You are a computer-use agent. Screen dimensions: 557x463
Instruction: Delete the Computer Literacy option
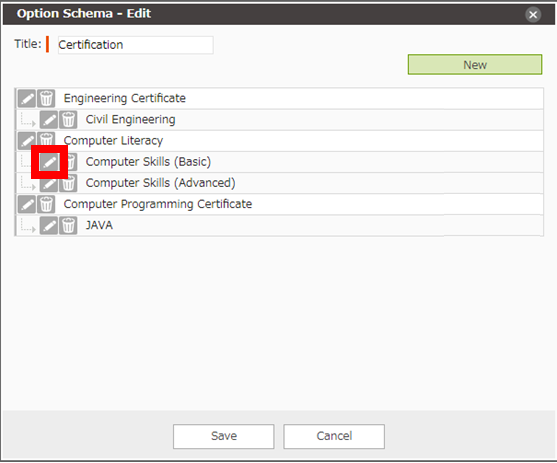point(47,140)
